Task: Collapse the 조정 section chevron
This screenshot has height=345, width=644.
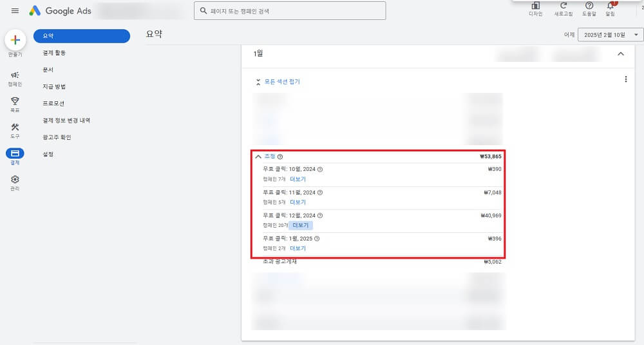Action: (258, 157)
